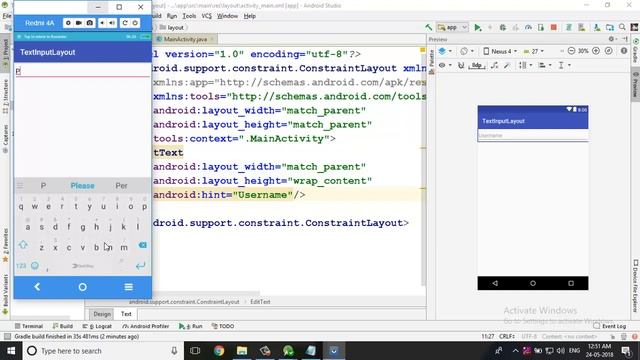Screen dimensions: 640x360
Task: Tap the emoji key on phone keyboard
Action: coord(35,266)
